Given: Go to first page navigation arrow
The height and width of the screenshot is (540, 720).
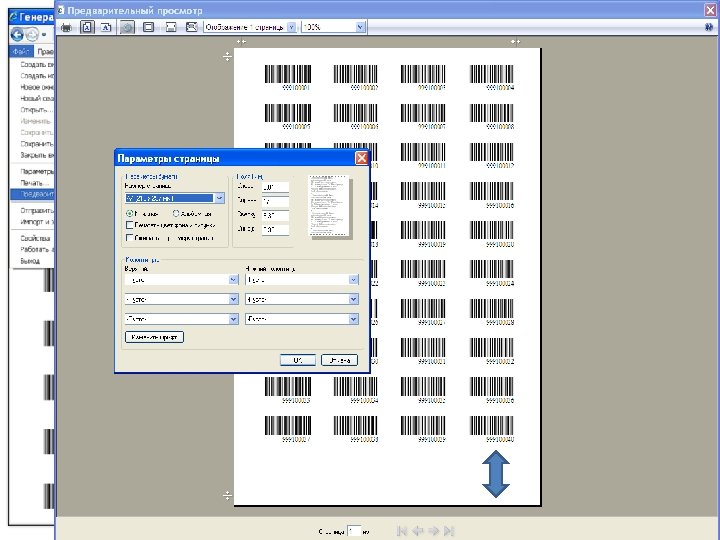Looking at the screenshot, I should 402,531.
